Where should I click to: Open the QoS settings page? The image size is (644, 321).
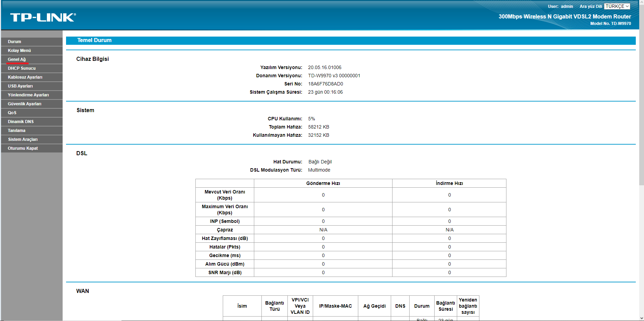tap(12, 112)
